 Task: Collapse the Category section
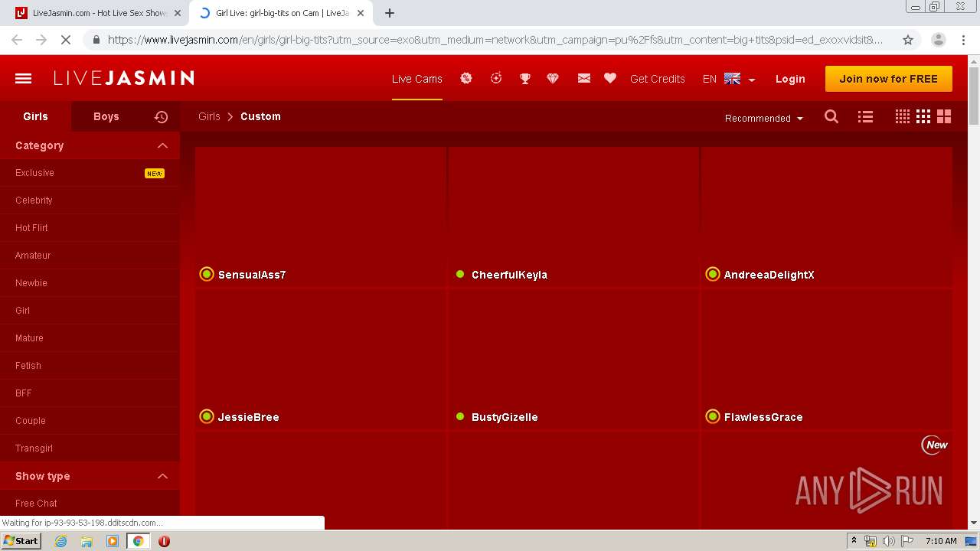click(162, 145)
